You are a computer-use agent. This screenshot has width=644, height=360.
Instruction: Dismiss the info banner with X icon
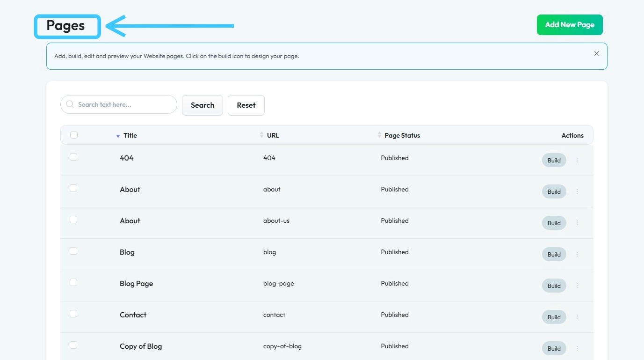tap(596, 54)
